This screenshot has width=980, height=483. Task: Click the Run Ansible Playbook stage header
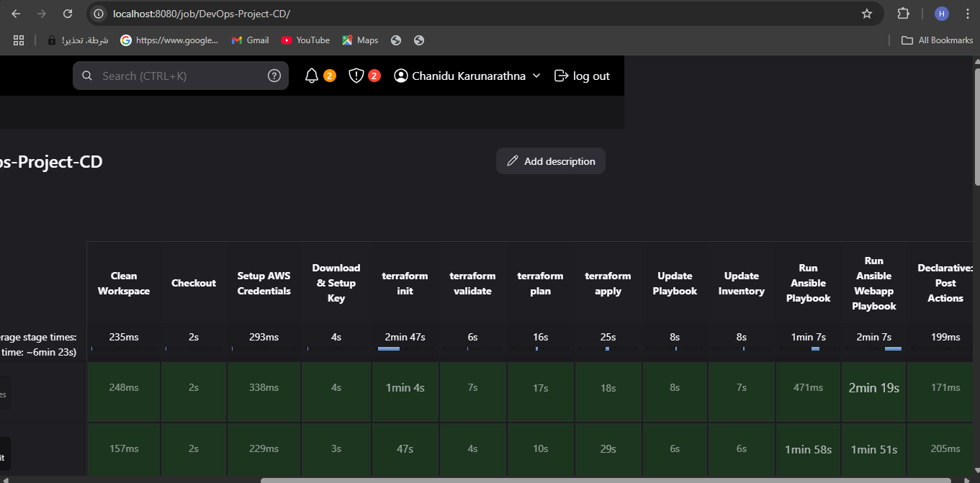(x=809, y=283)
